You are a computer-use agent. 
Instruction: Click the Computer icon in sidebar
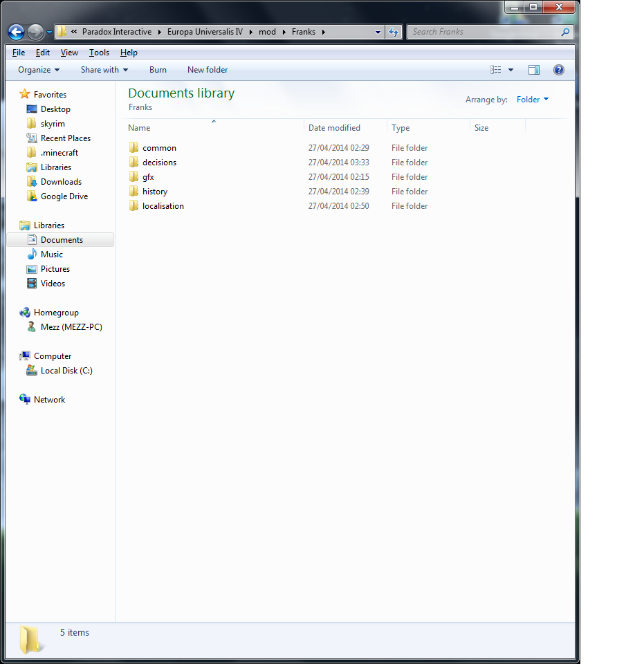25,356
